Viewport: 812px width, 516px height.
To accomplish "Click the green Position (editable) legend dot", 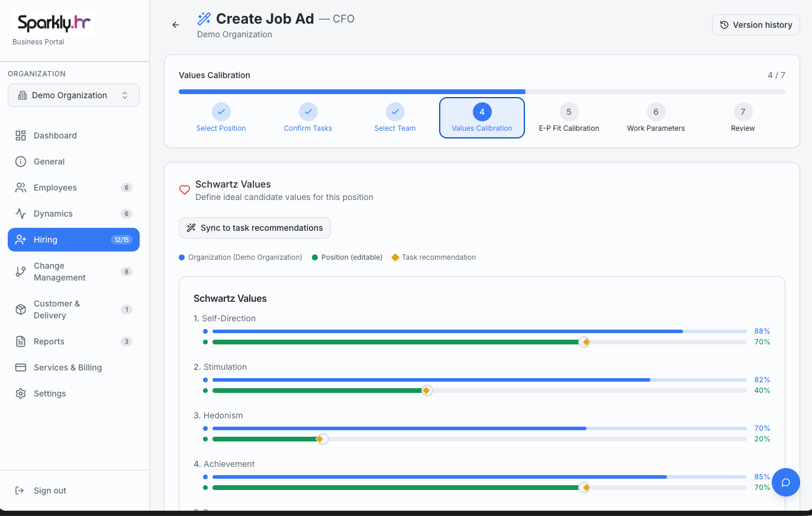I will tap(315, 257).
